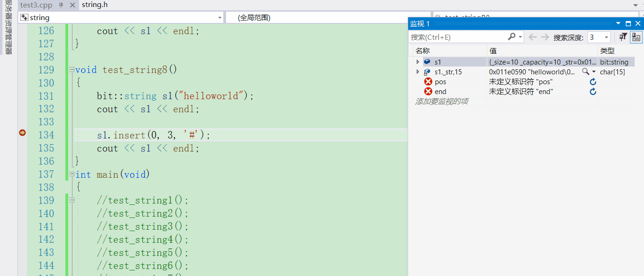This screenshot has height=276, width=644.
Task: Click the watch search magnifier icon
Action: coord(512,37)
